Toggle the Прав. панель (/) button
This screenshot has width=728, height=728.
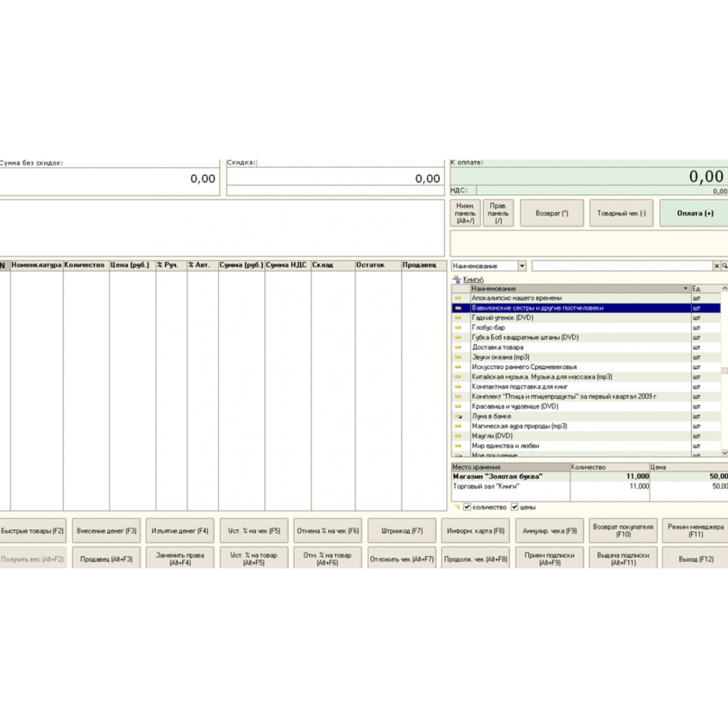pos(498,213)
